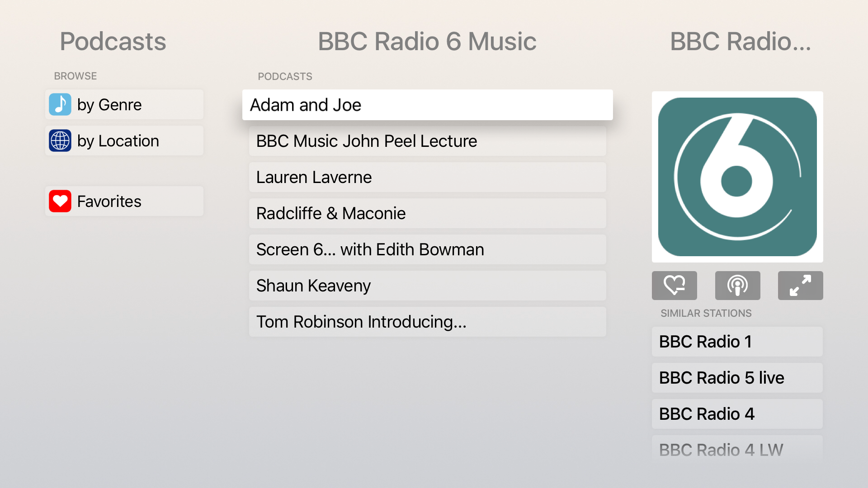Open the podcasts antenna icon button

737,286
